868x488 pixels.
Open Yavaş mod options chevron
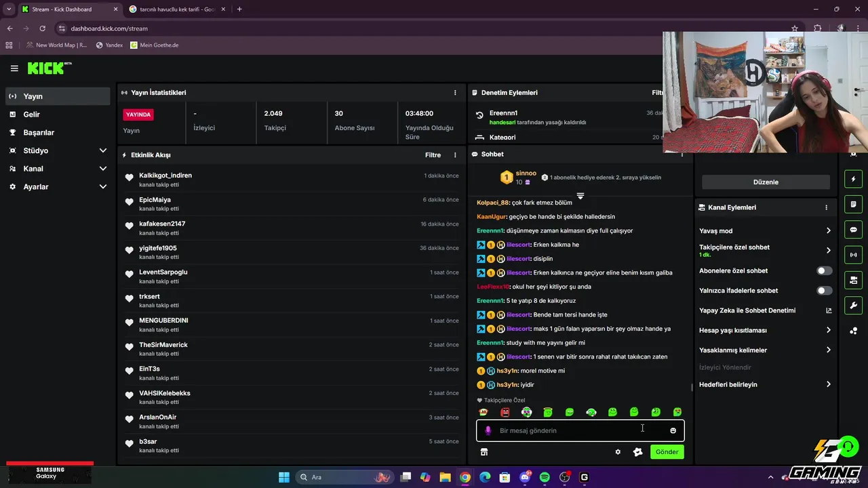(x=828, y=230)
